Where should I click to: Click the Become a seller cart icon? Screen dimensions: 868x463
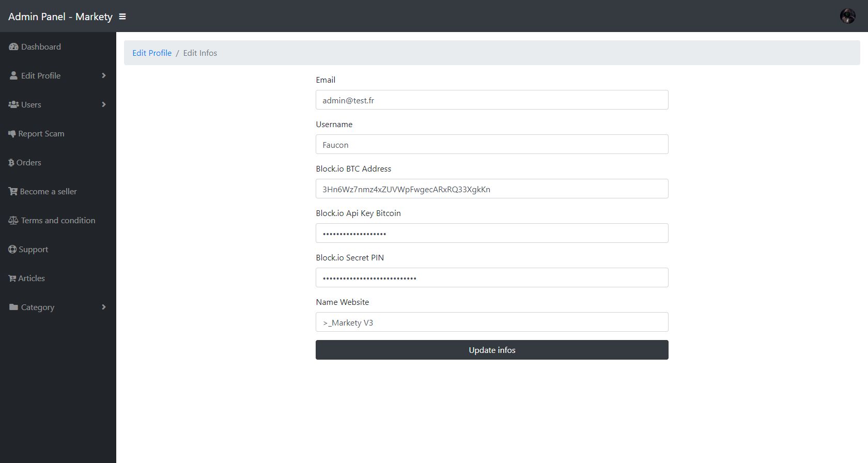(x=13, y=191)
